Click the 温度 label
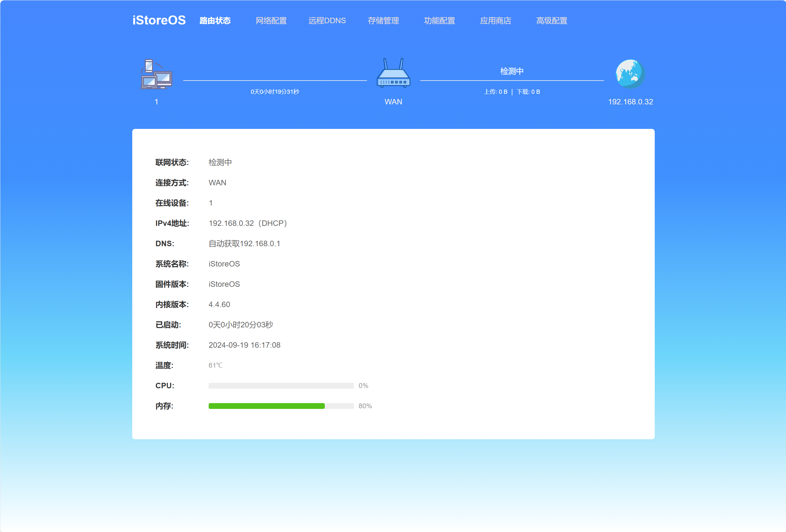 click(164, 365)
